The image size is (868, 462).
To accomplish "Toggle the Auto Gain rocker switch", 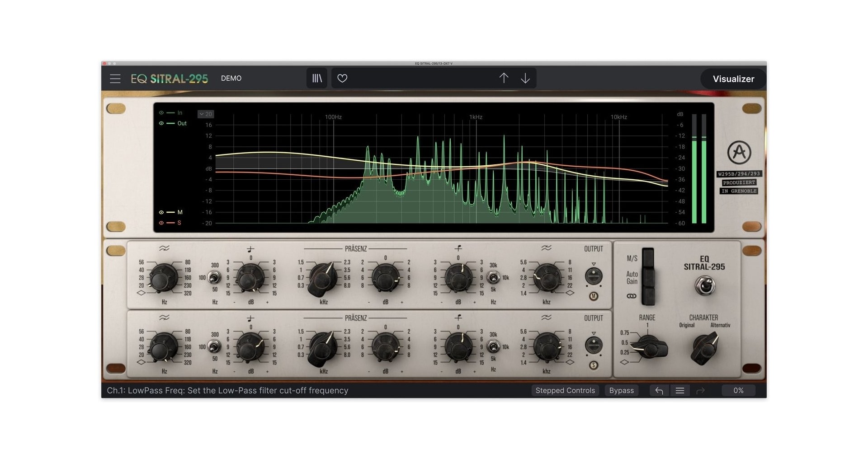I will 648,277.
